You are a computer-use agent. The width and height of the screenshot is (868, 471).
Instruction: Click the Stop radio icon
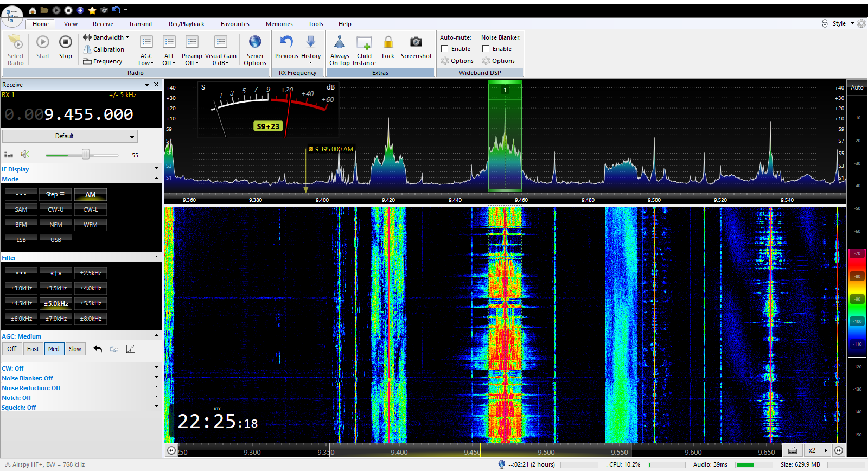coord(65,42)
